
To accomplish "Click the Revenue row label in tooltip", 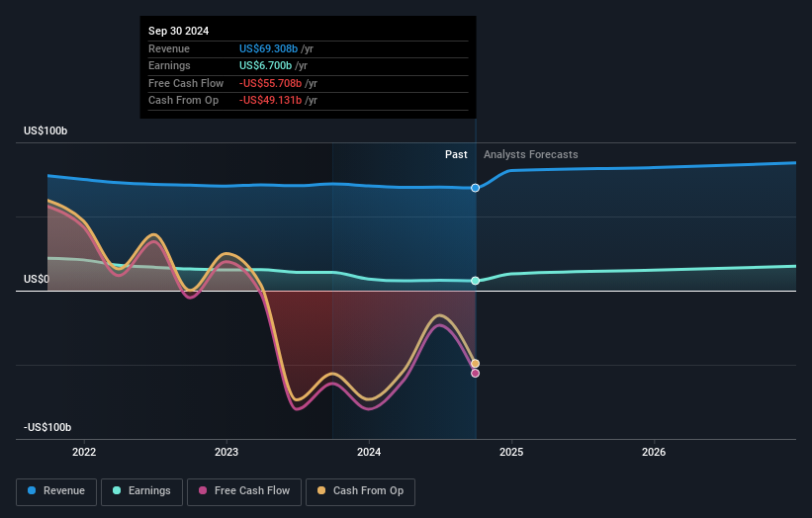I will click(169, 48).
